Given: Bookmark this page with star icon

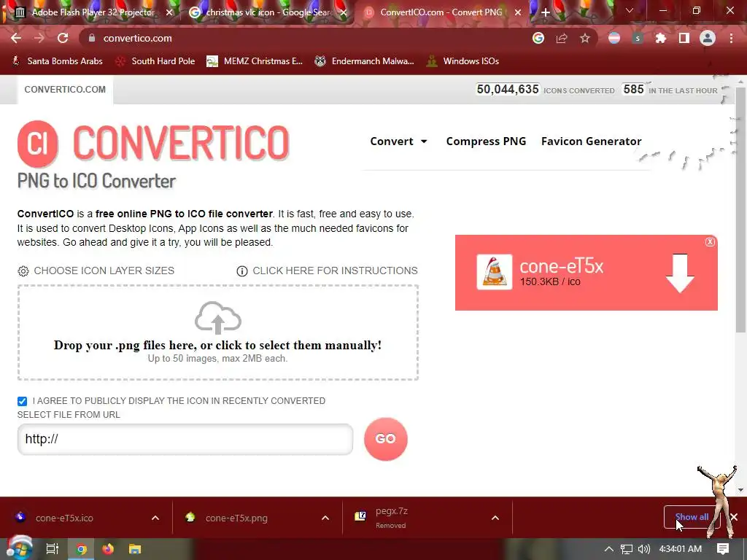Looking at the screenshot, I should pyautogui.click(x=585, y=38).
